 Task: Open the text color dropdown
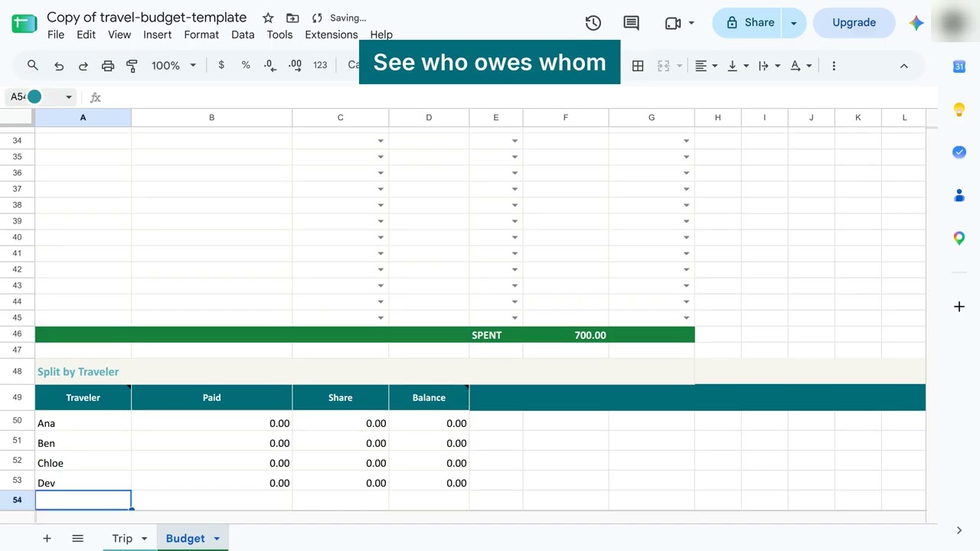coord(801,66)
